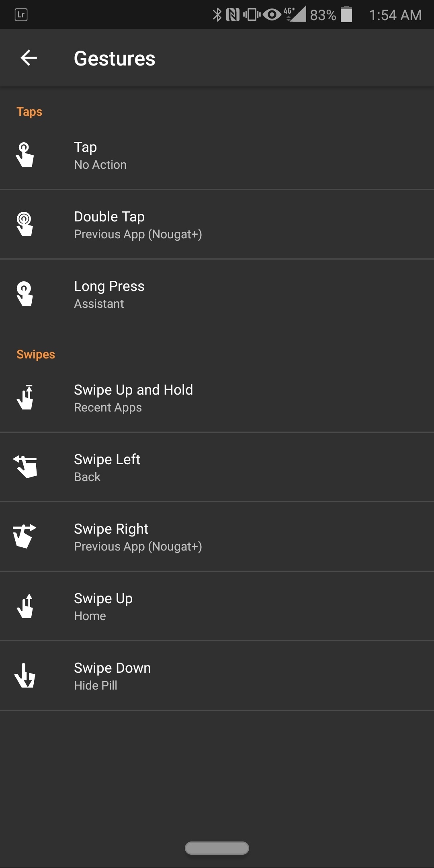Screen dimensions: 434x868
Task: Select the Swipe Up hand icon
Action: [x=26, y=606]
